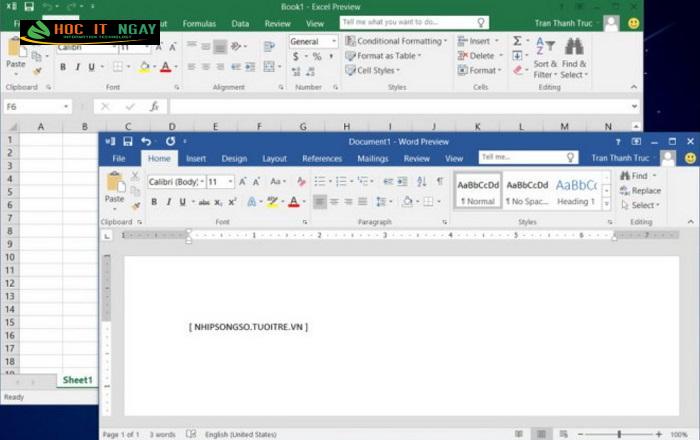The height and width of the screenshot is (440, 700).
Task: Switch to Word Insert tab
Action: pos(196,158)
